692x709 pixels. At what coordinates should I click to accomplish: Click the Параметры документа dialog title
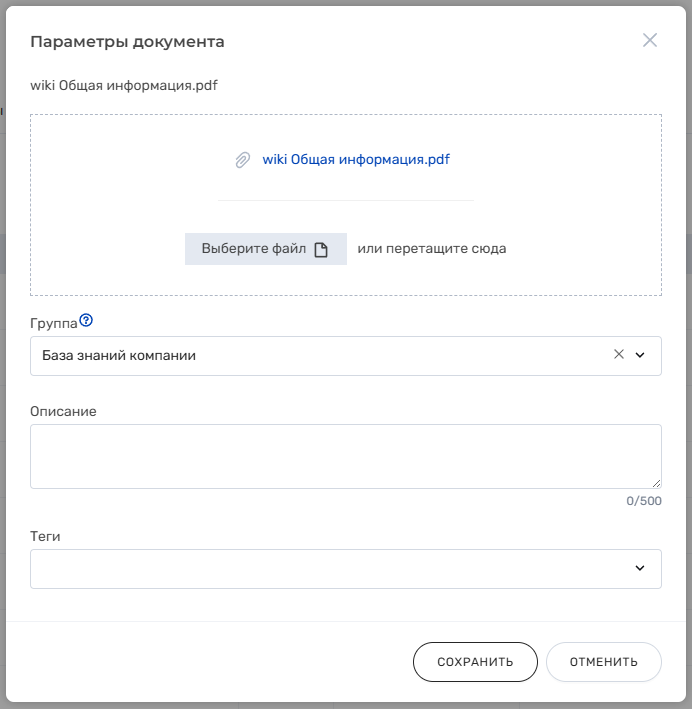point(127,42)
